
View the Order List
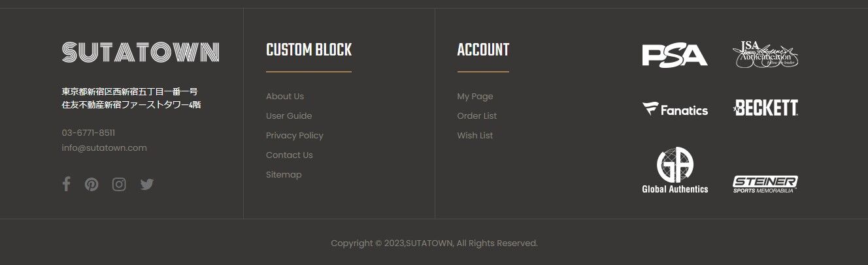coord(477,116)
